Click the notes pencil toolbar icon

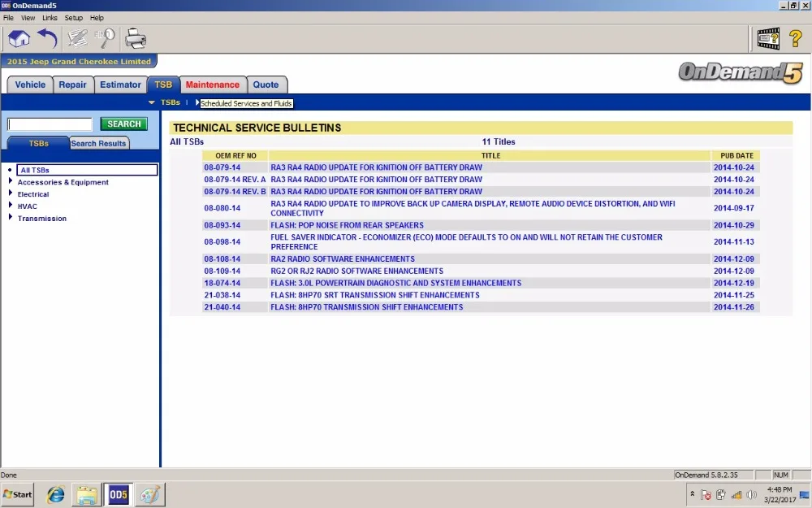[77, 39]
